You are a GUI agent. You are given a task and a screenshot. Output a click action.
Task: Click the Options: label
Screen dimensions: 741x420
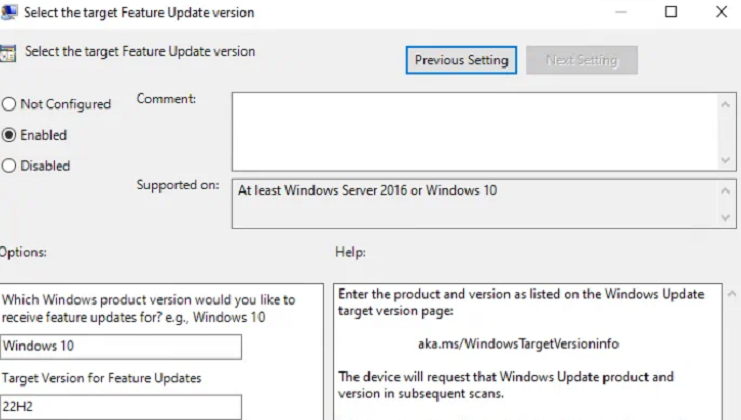pyautogui.click(x=23, y=252)
